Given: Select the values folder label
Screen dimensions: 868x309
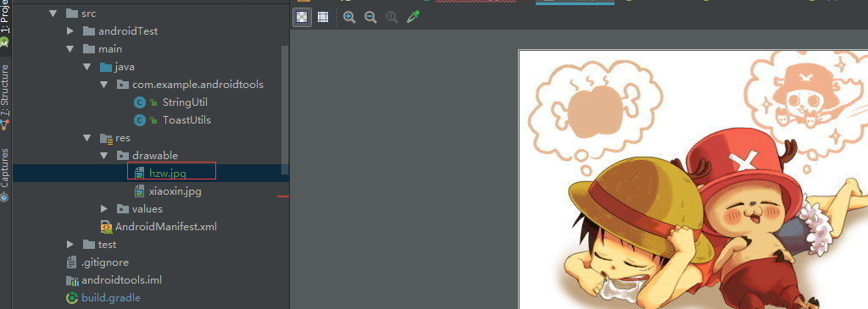Looking at the screenshot, I should (147, 208).
